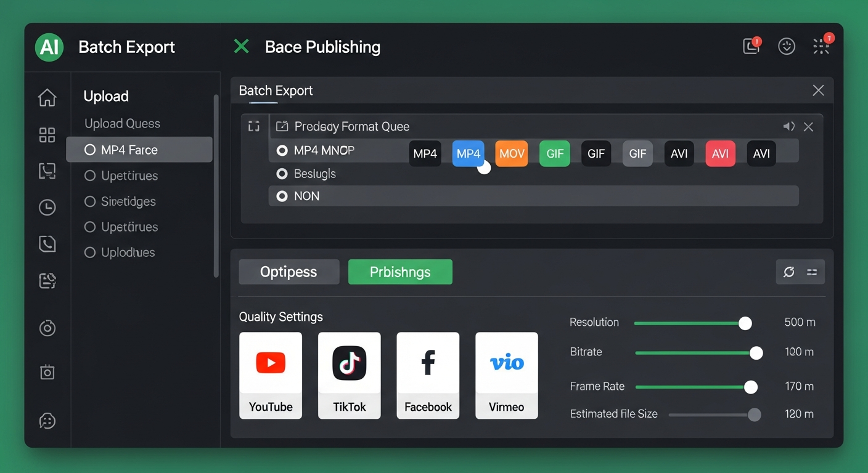The image size is (868, 473).
Task: Select the NON radio option
Action: pyautogui.click(x=282, y=196)
